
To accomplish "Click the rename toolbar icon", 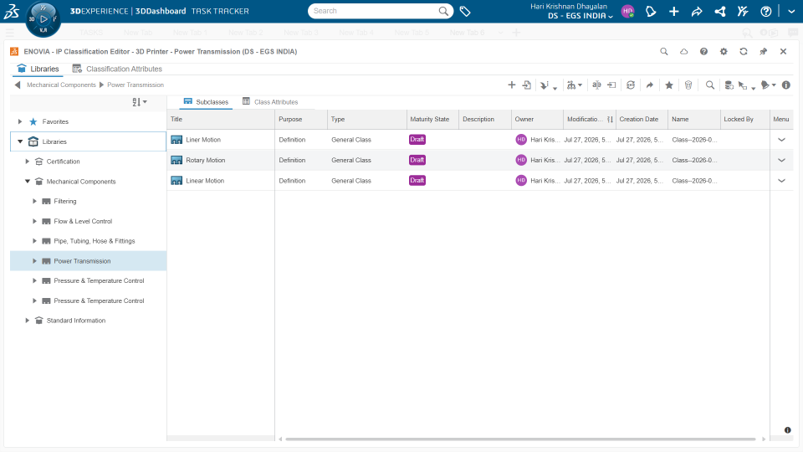I will [597, 85].
